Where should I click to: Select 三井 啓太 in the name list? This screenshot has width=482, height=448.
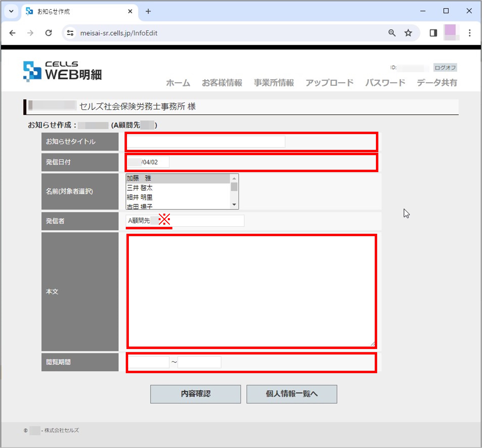(178, 188)
